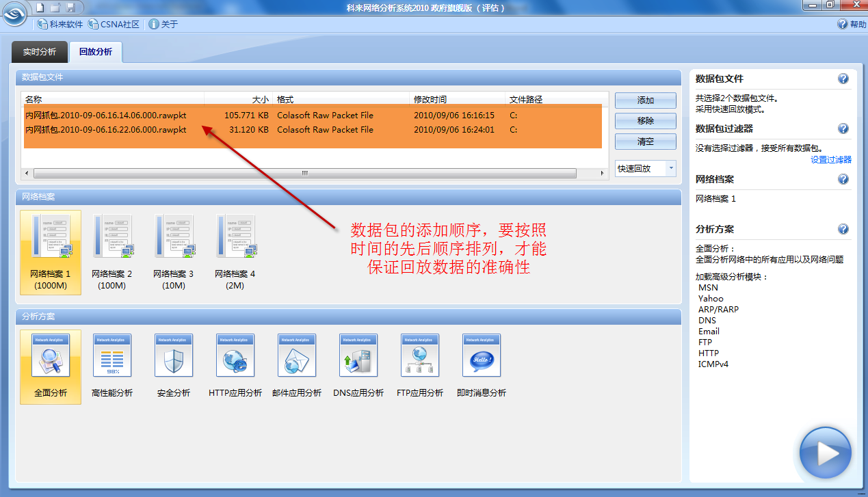Click help icon beside 网络档案 heading

pyautogui.click(x=843, y=179)
